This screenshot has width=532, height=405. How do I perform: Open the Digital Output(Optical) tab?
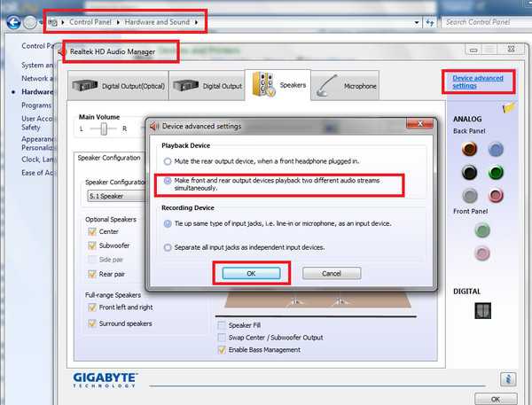(x=118, y=85)
